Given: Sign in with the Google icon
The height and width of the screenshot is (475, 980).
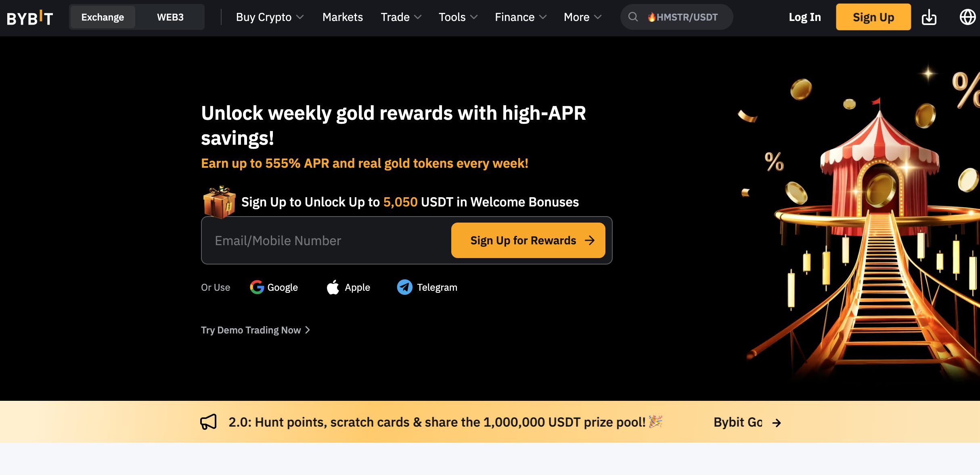Looking at the screenshot, I should click(x=257, y=287).
